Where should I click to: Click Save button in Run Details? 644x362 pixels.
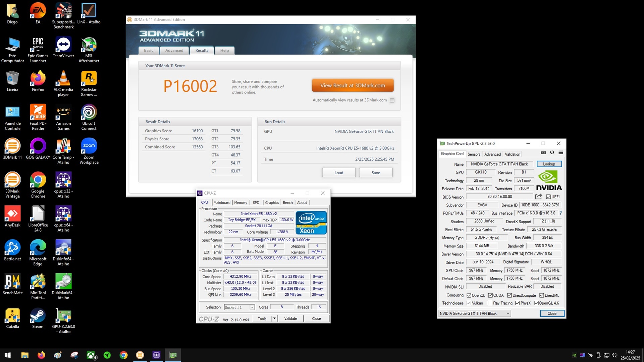(x=376, y=173)
